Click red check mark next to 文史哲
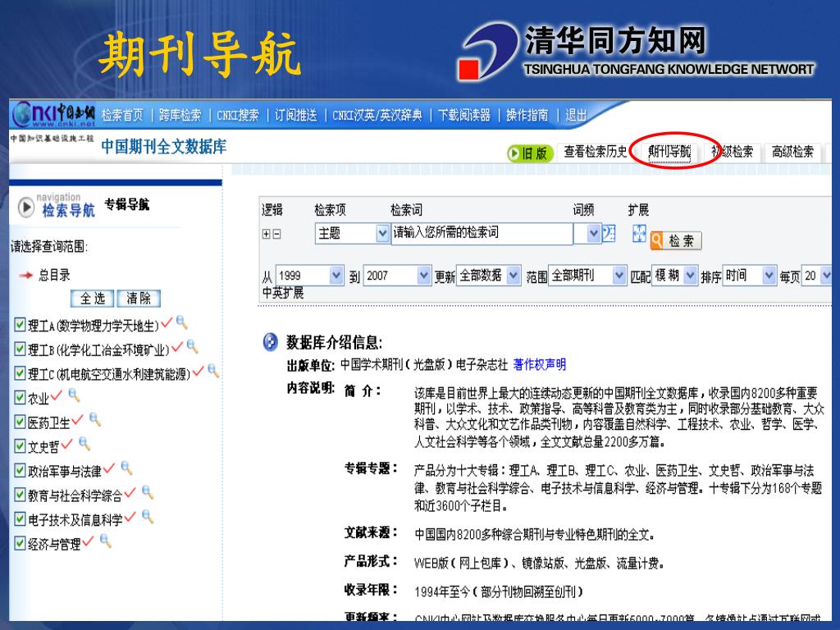 (x=66, y=444)
